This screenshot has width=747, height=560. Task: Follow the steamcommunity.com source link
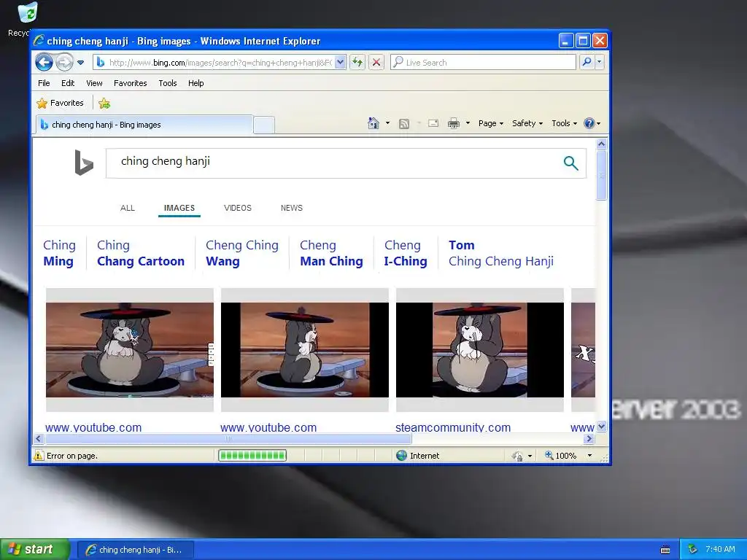coord(452,427)
